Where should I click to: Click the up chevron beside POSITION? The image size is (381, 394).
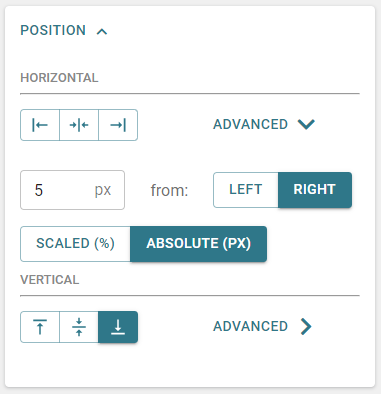pos(102,31)
